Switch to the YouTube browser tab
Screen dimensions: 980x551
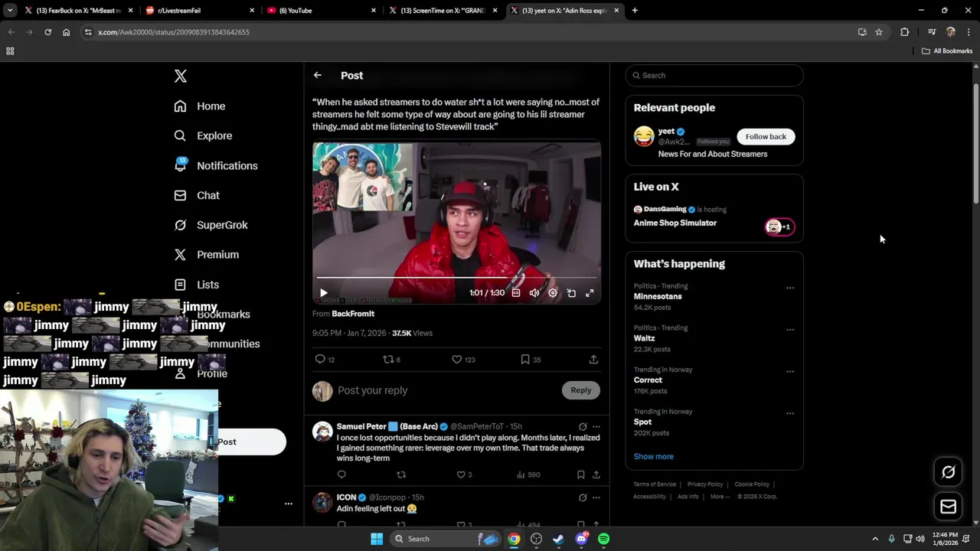coord(322,11)
